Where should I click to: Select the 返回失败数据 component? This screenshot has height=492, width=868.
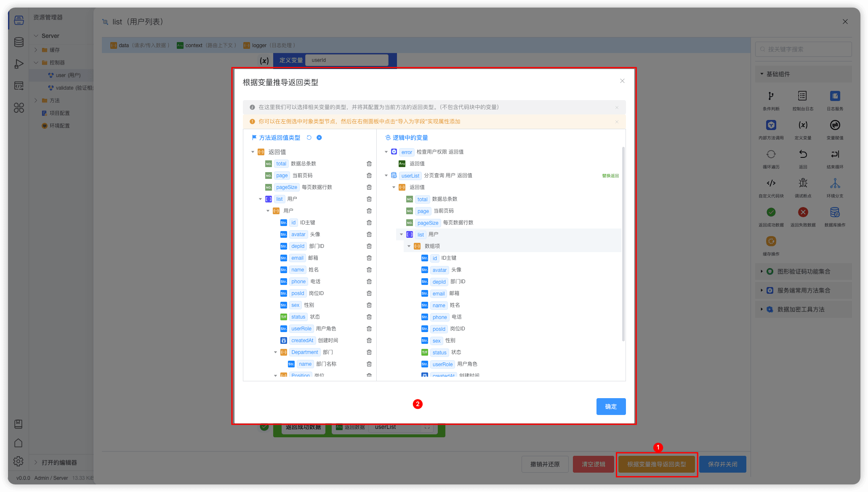click(x=803, y=217)
